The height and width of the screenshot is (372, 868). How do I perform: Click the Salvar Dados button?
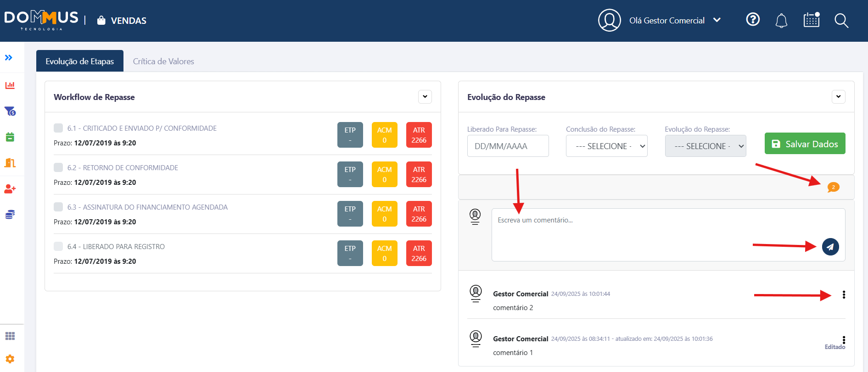[805, 144]
